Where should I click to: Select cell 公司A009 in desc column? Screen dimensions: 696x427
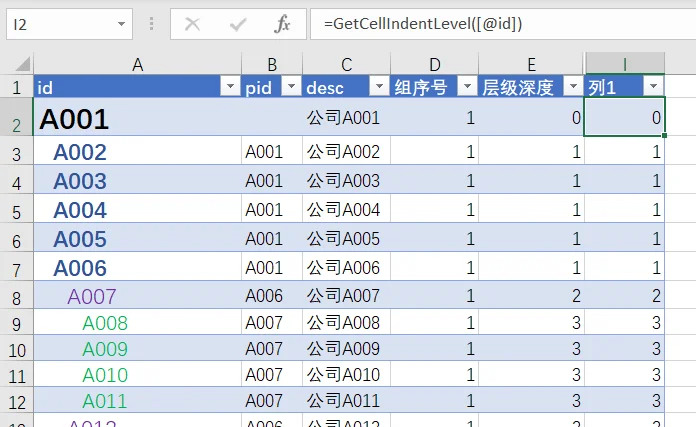tap(347, 348)
